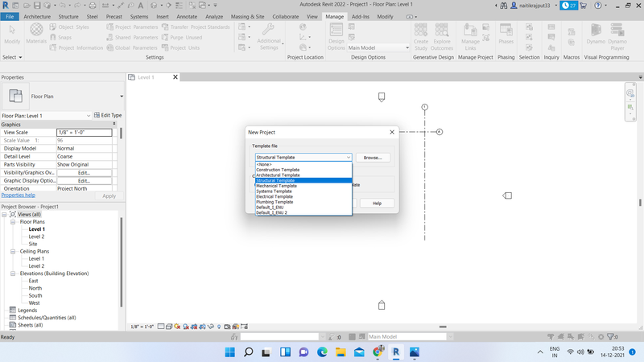This screenshot has width=644, height=362.
Task: Expand the Select panel dropdown
Action: (x=12, y=57)
